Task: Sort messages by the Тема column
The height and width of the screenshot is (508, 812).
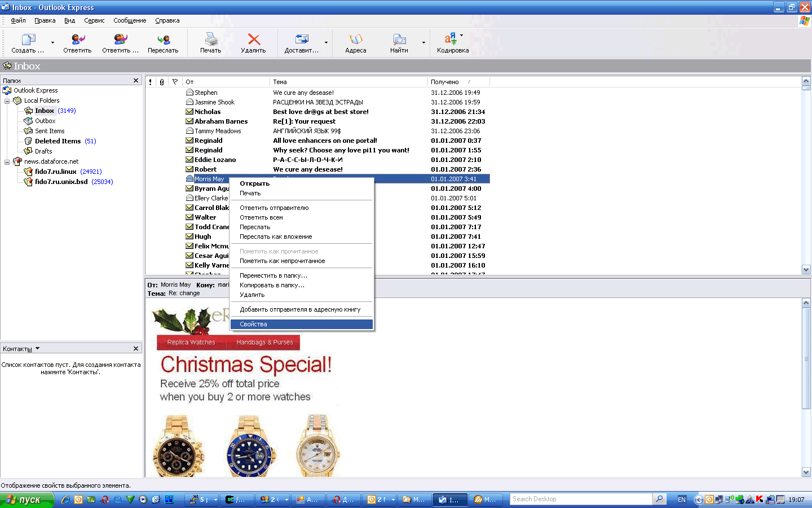Action: pos(348,82)
